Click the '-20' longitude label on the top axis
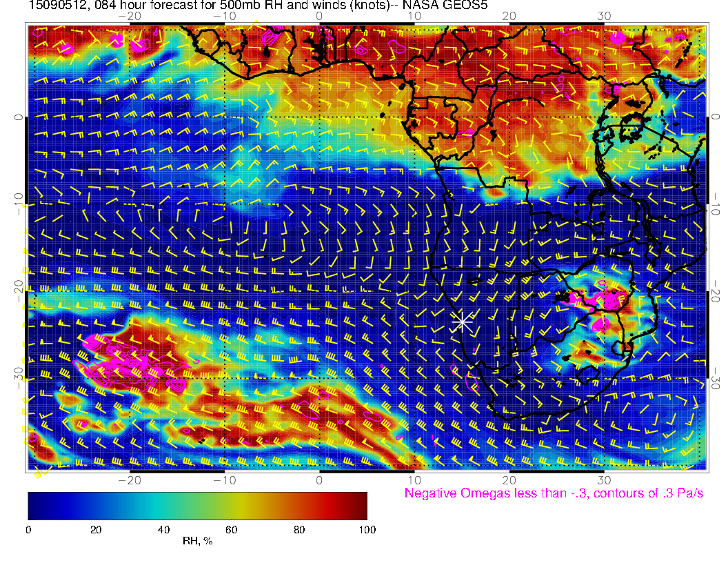The image size is (728, 563). pyautogui.click(x=130, y=17)
